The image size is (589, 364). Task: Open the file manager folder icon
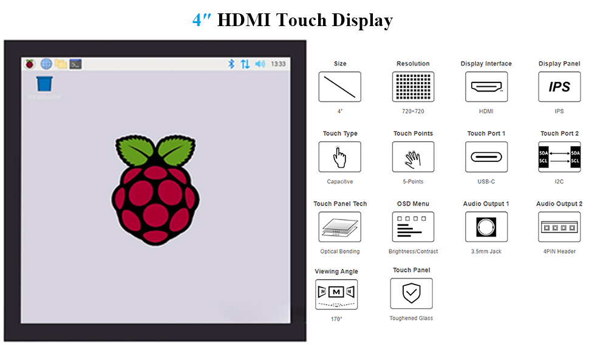click(61, 64)
